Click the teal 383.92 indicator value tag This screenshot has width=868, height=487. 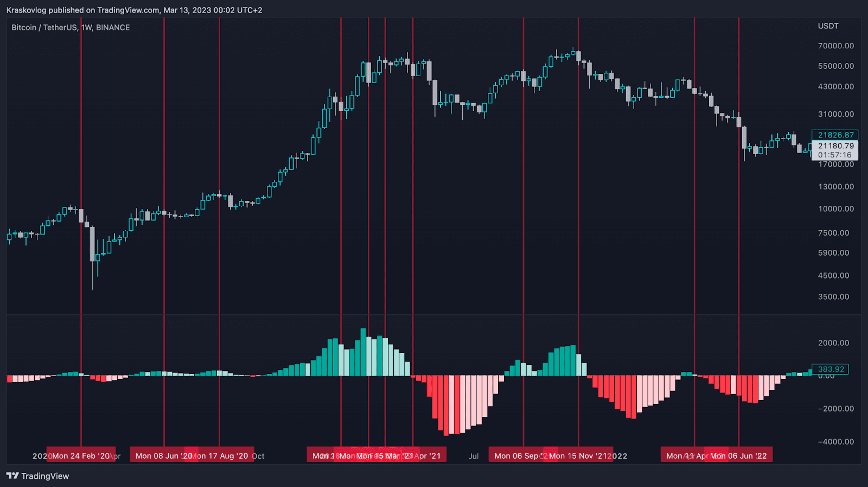click(831, 369)
